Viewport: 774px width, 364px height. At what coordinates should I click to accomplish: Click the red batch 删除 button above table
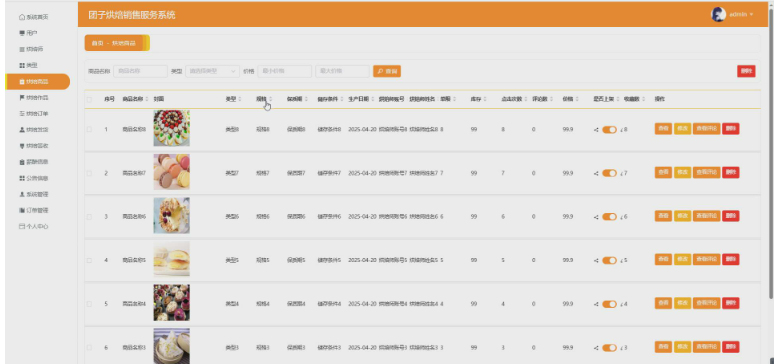[746, 71]
